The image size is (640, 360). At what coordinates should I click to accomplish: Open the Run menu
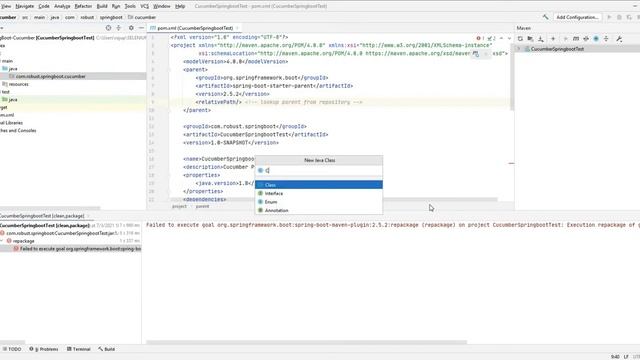(116, 6)
